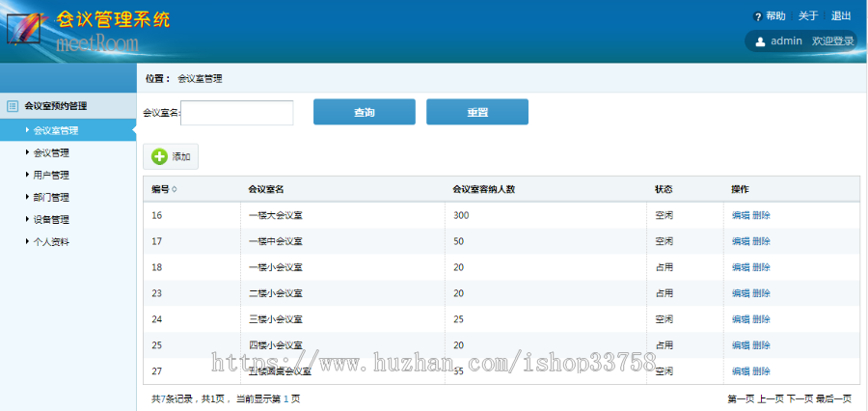Click the 重置 reset button
Screen dimensions: 868x411
[477, 112]
